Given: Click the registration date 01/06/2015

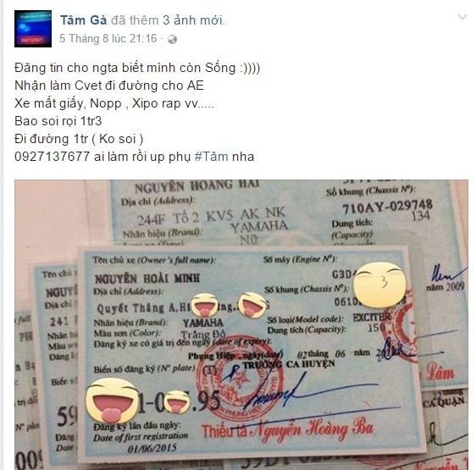Looking at the screenshot, I should (152, 449).
